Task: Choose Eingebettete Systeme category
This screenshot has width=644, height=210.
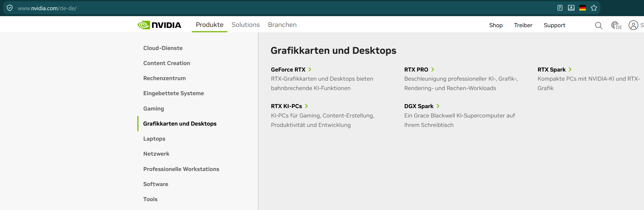Action: (173, 93)
